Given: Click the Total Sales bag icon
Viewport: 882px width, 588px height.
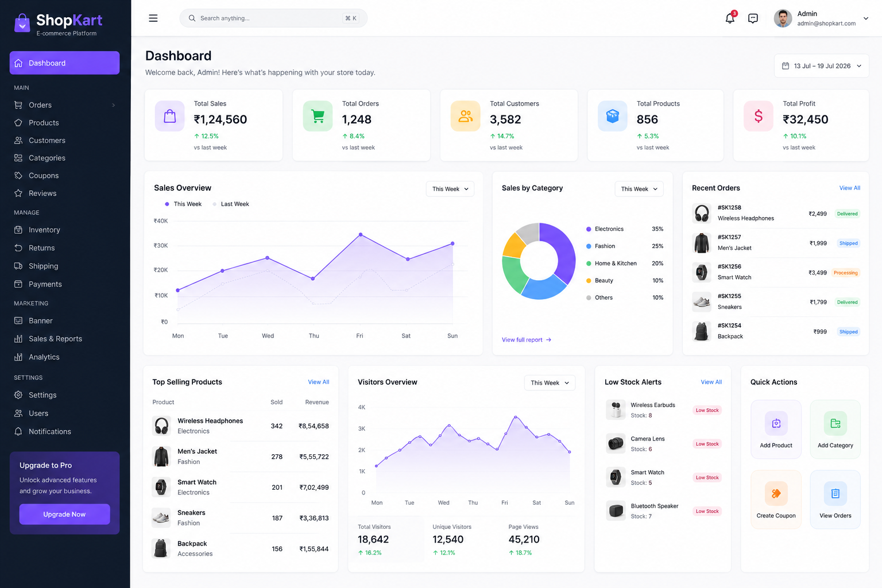Looking at the screenshot, I should pyautogui.click(x=170, y=116).
